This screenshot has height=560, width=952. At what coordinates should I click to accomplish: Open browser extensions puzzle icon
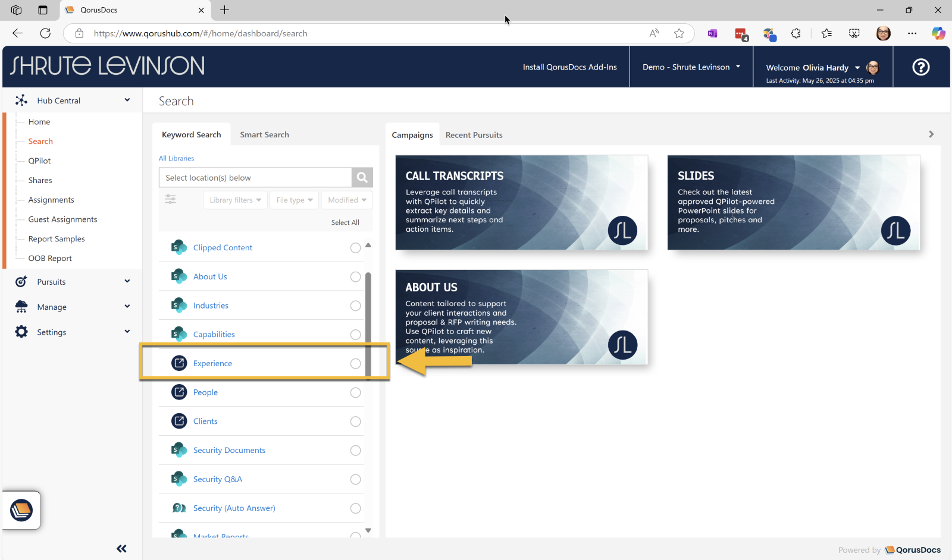click(x=796, y=33)
